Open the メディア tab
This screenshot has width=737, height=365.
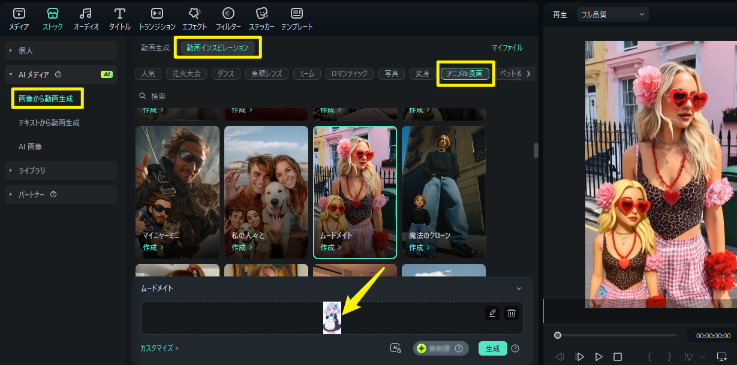19,19
